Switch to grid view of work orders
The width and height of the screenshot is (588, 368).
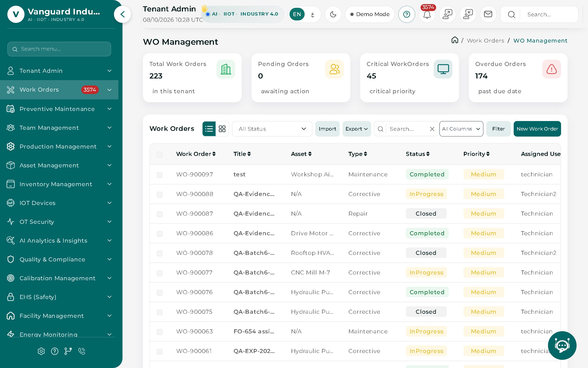coord(222,129)
